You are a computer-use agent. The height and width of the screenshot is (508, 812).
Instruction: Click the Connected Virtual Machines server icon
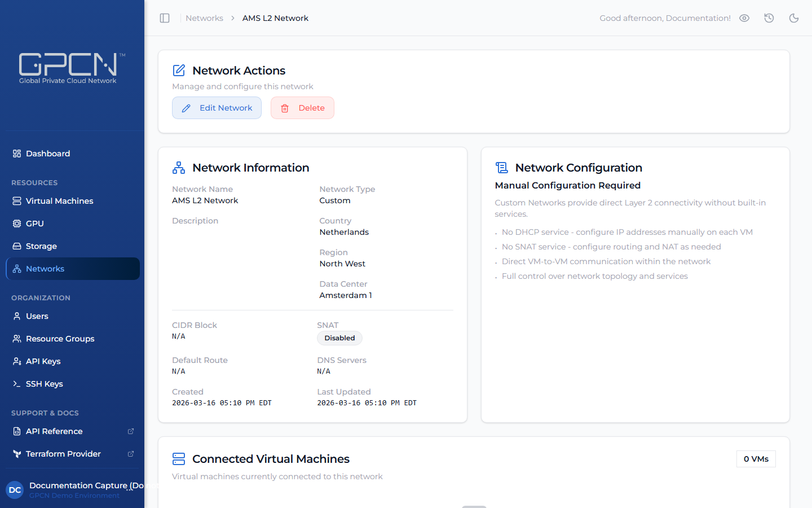(179, 459)
